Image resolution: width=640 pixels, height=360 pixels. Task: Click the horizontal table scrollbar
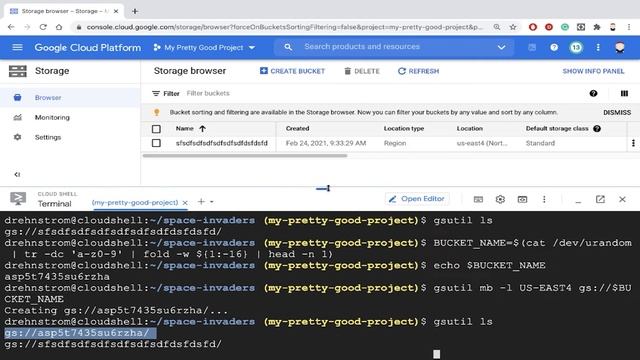coord(244,156)
